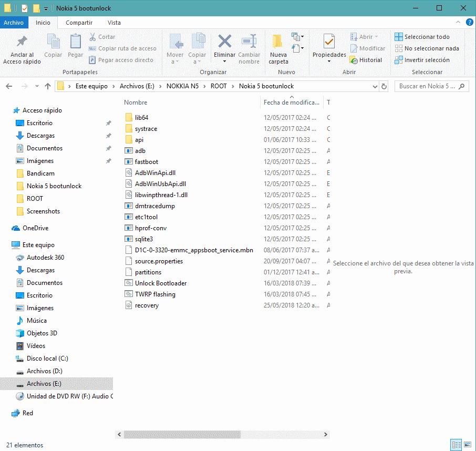Click the horizontal scrollbar left arrow
The height and width of the screenshot is (451, 476).
click(119, 435)
